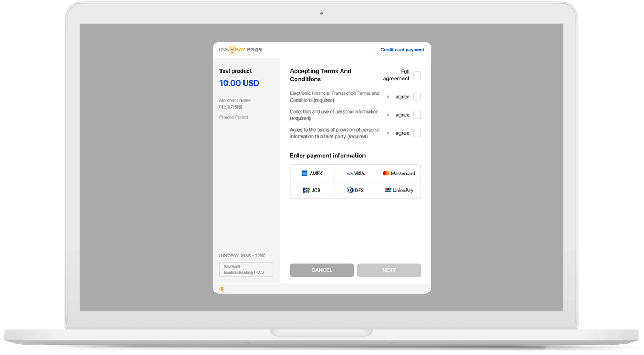This screenshot has height=355, width=644.
Task: Select the DFS card option
Action: tap(355, 190)
